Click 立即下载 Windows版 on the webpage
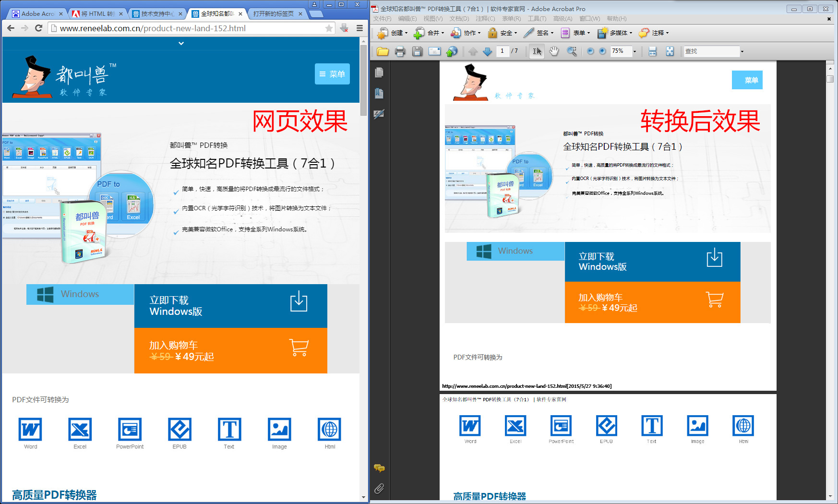 [x=230, y=306]
